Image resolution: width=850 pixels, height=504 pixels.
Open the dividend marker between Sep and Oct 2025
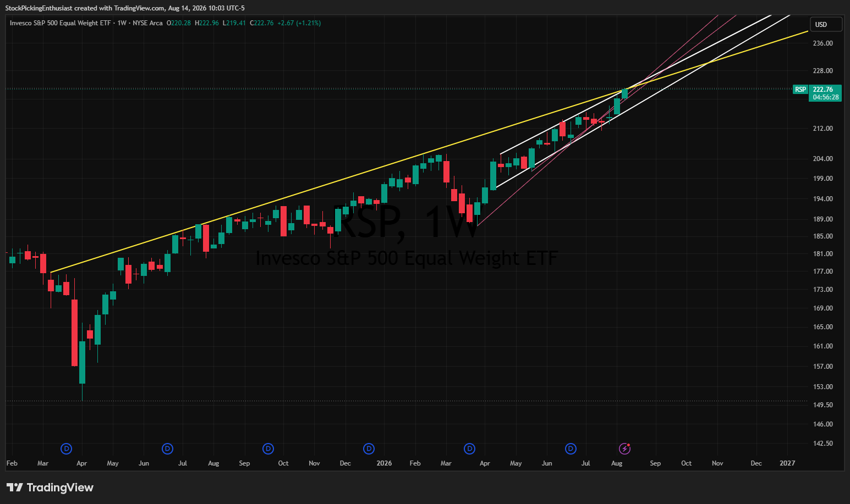pyautogui.click(x=268, y=449)
